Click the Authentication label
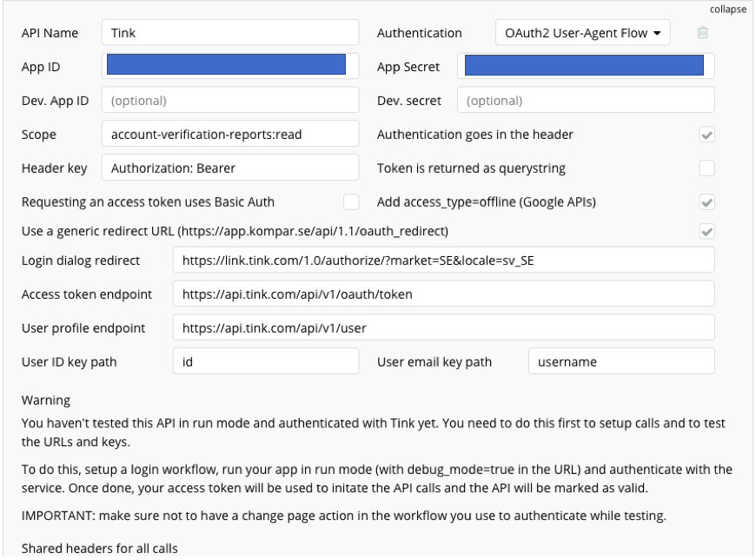756x560 pixels. pyautogui.click(x=420, y=33)
